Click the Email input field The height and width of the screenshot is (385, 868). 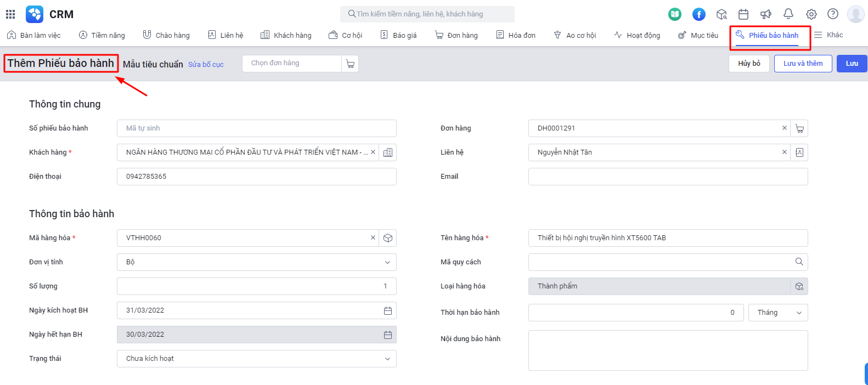coord(668,177)
